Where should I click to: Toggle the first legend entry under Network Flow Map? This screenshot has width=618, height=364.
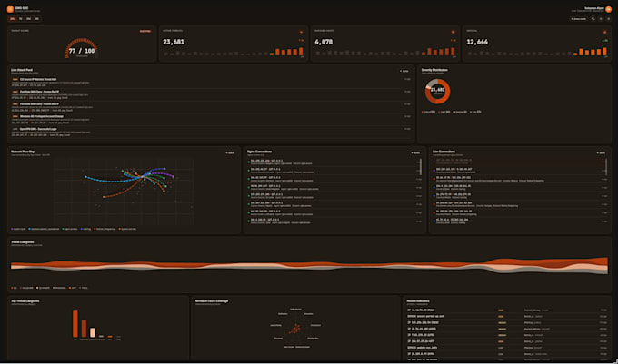(x=18, y=229)
